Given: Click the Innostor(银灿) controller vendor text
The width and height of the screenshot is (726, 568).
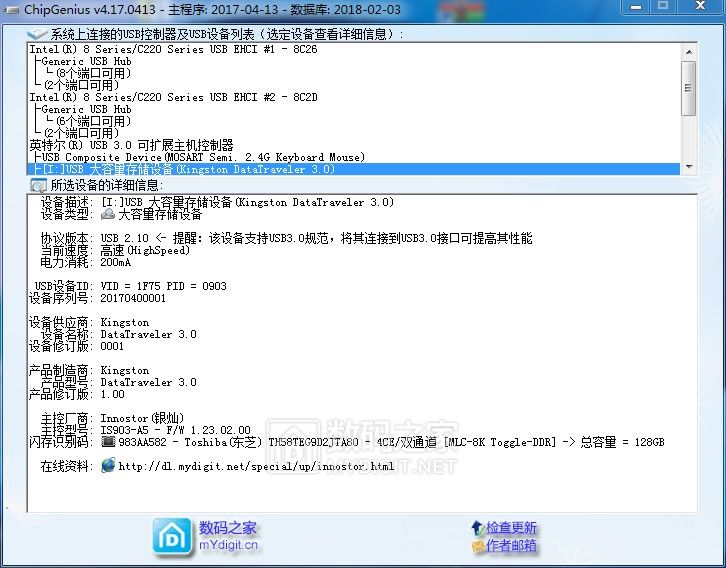Looking at the screenshot, I should [x=142, y=418].
